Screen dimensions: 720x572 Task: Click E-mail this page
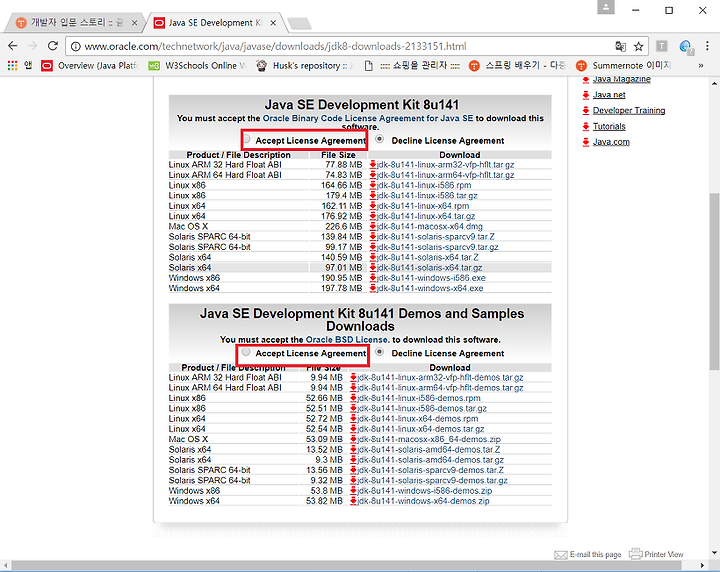point(588,555)
